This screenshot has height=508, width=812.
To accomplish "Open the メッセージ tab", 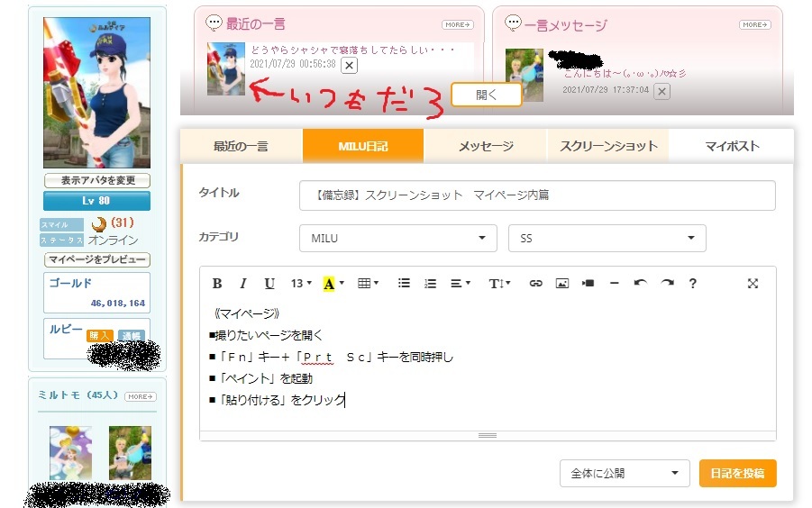I will (x=485, y=146).
